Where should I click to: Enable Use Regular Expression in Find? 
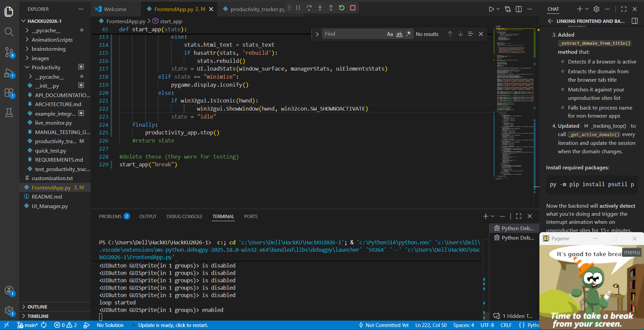coord(408,34)
